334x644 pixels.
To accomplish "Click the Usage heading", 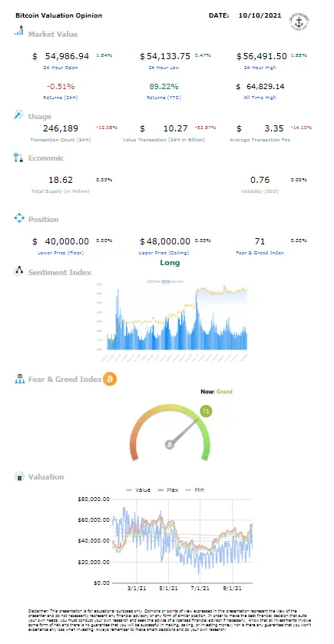I will click(40, 116).
